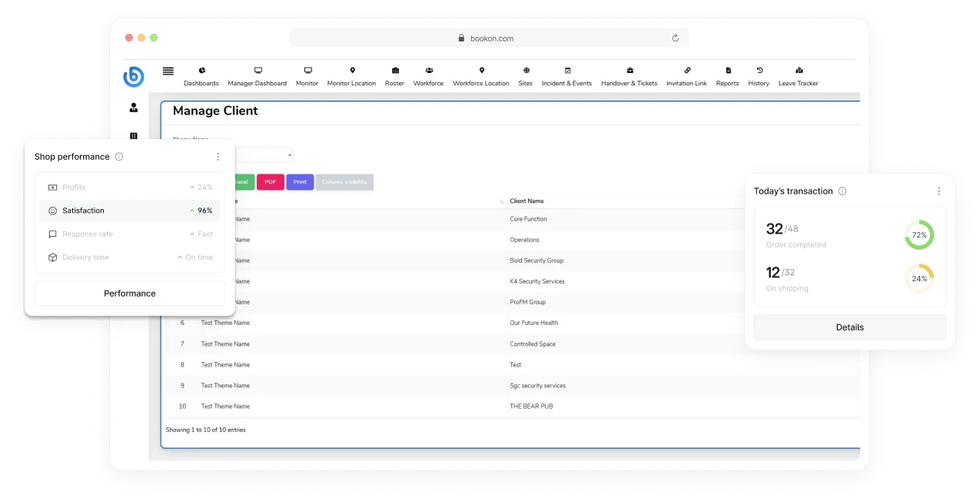The image size is (980, 501).
Task: Reload the page in address bar
Action: [x=676, y=38]
